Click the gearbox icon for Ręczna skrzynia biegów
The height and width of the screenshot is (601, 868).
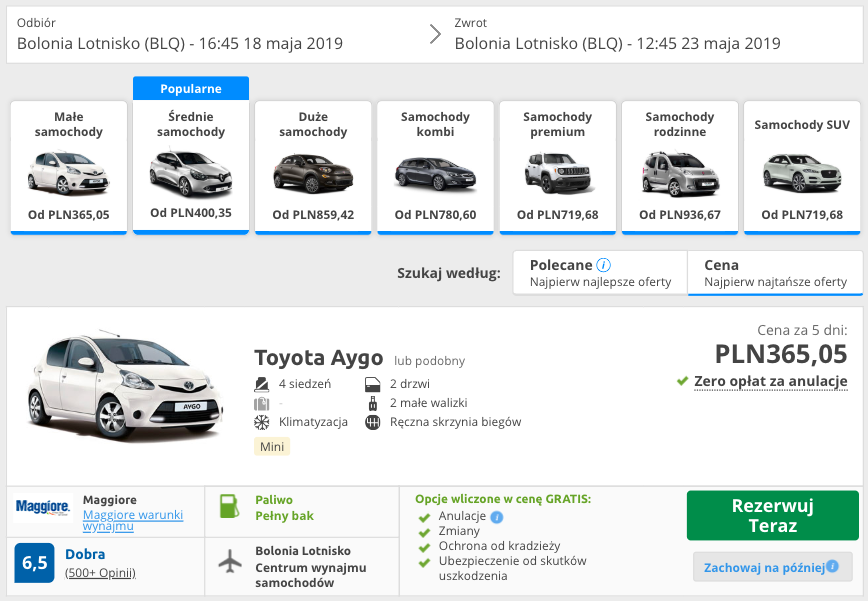pyautogui.click(x=373, y=422)
